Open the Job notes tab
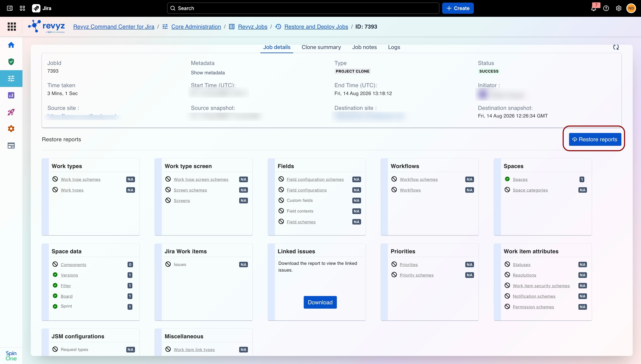 365,47
